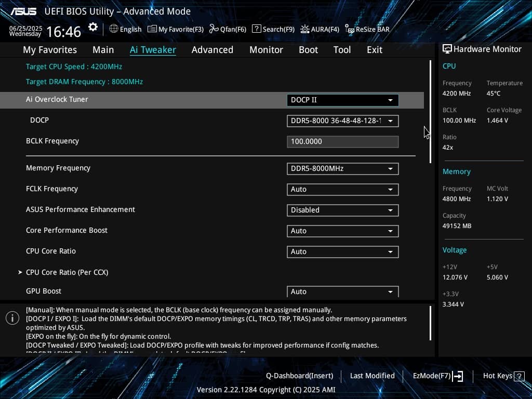The image size is (532, 399).
Task: Click the BIOS version copyright text
Action: point(266,390)
